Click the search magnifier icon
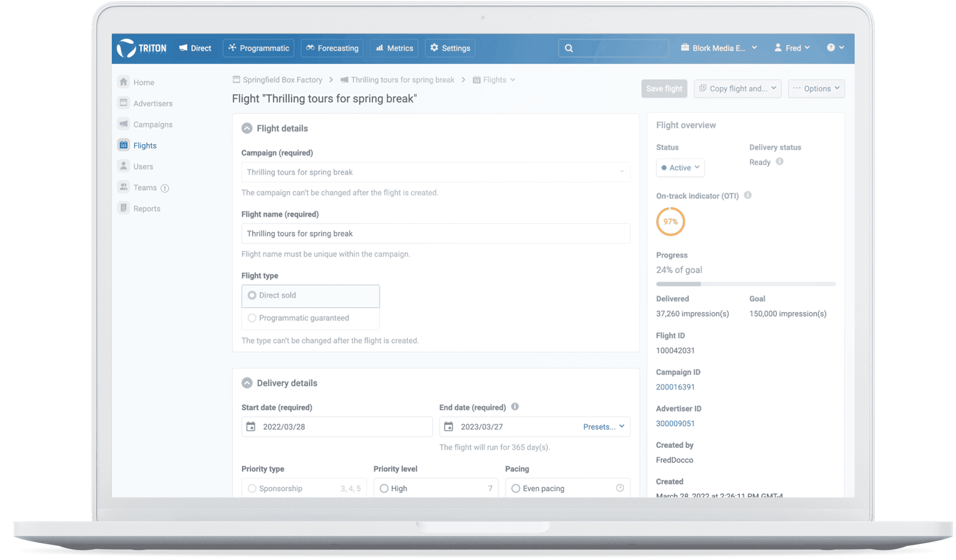Screen dimensions: 956x560 569,48
